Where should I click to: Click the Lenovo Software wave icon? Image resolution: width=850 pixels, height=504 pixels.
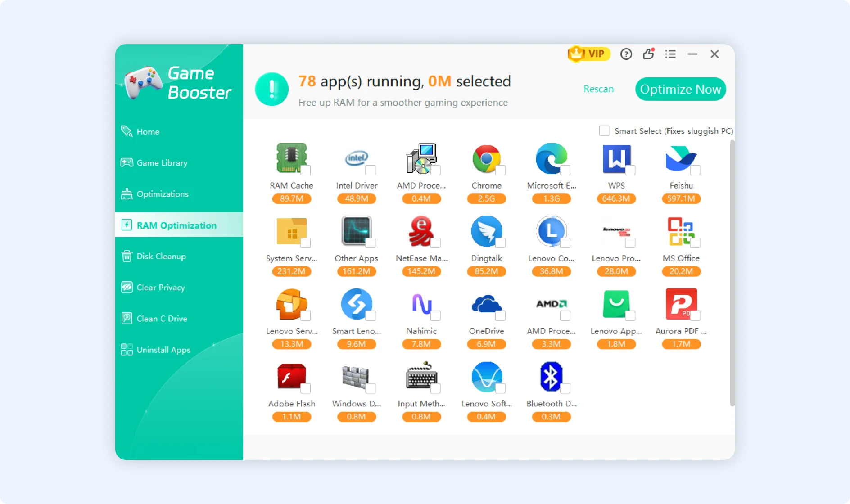click(x=486, y=376)
